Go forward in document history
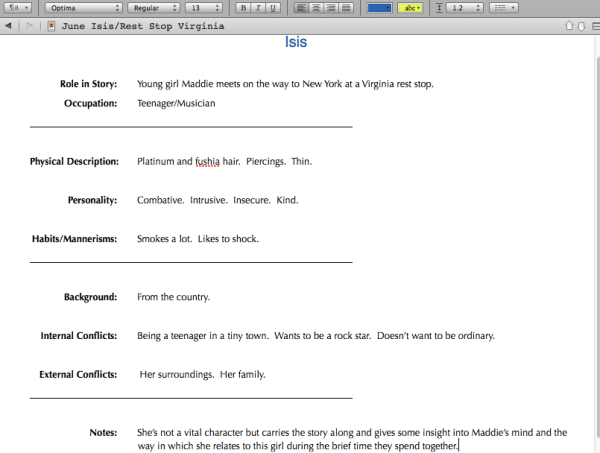Image resolution: width=600 pixels, height=453 pixels. [29, 26]
